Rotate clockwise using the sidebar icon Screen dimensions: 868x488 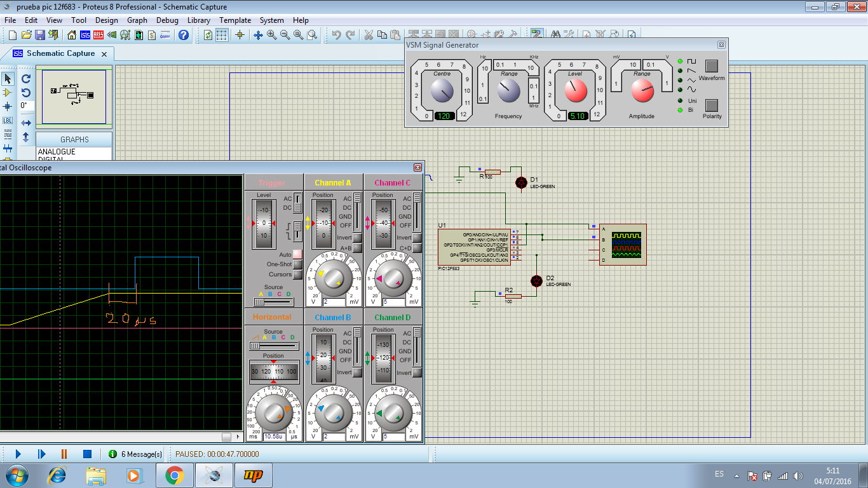[x=26, y=79]
